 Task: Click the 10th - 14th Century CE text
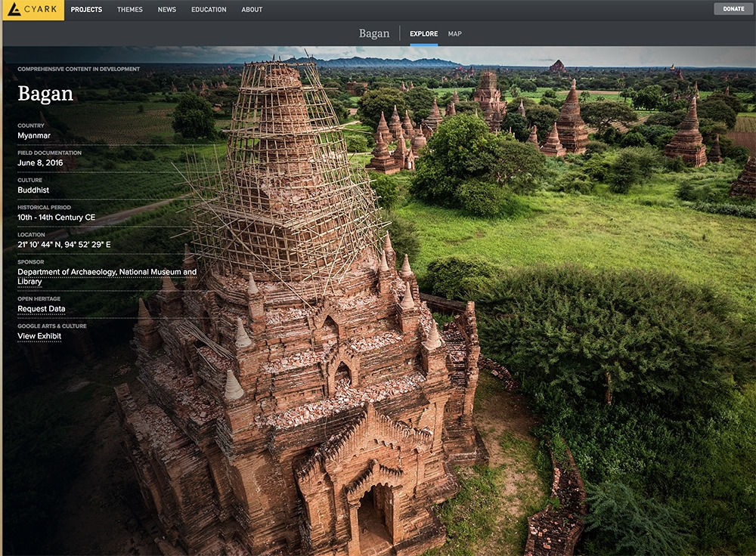point(57,218)
